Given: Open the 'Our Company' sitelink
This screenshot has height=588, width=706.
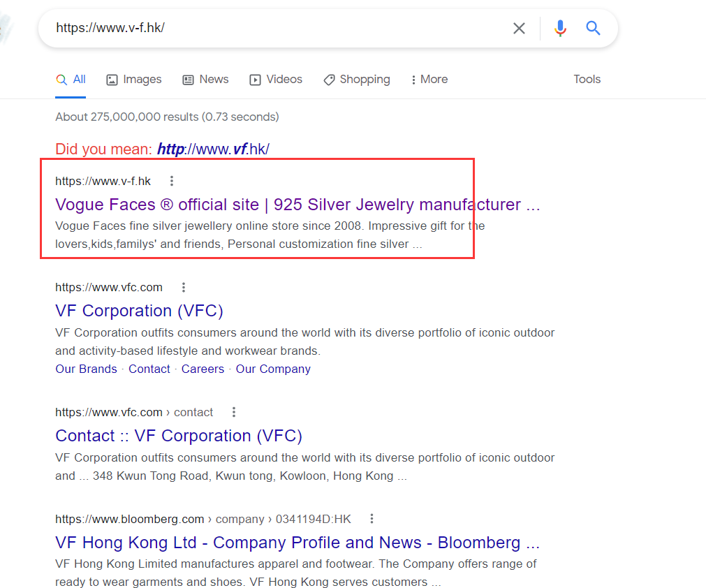Looking at the screenshot, I should tap(273, 369).
